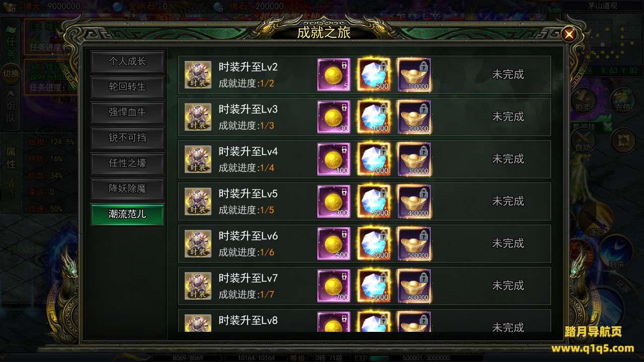Select the 强悍血牛 achievement category
The width and height of the screenshot is (644, 362).
(127, 112)
